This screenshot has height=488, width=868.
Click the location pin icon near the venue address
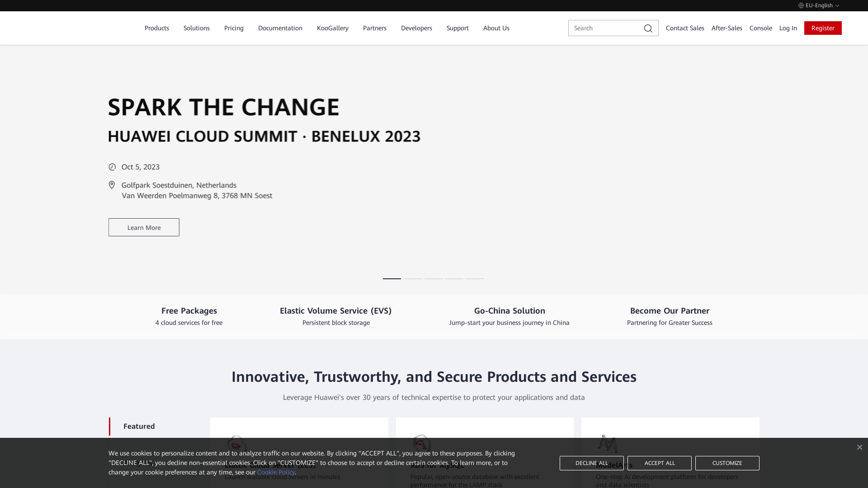click(112, 185)
